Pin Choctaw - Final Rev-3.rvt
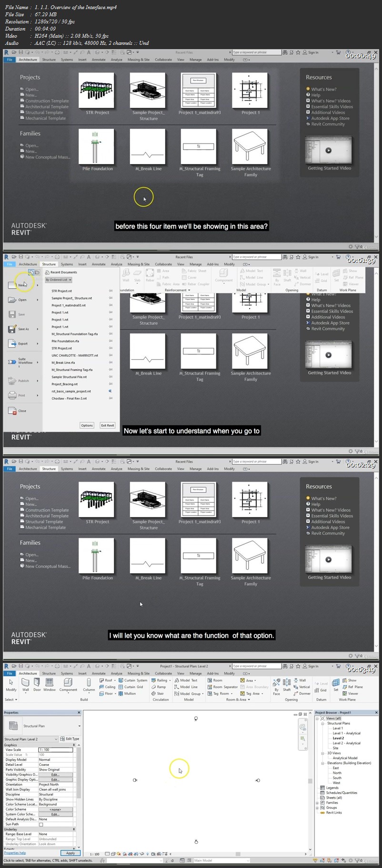Image resolution: width=382 pixels, height=868 pixels. [111, 399]
